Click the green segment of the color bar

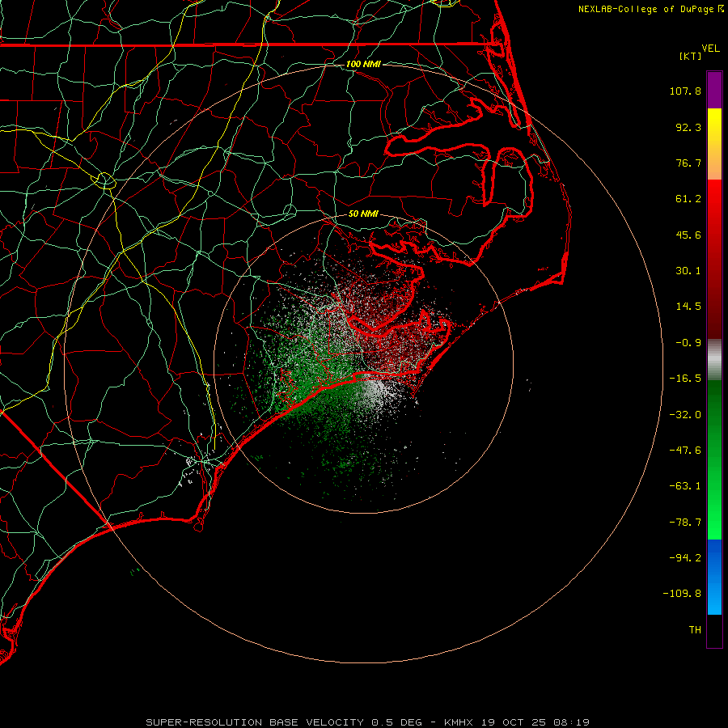(x=714, y=459)
